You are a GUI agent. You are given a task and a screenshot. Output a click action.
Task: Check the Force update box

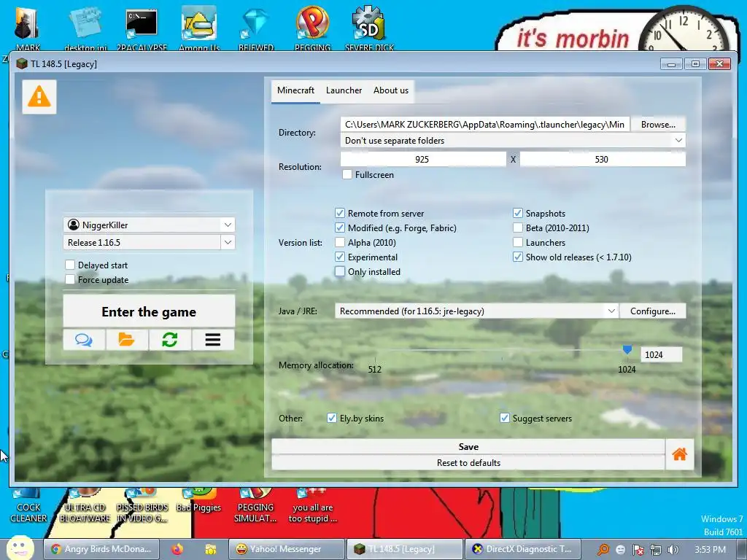[70, 279]
